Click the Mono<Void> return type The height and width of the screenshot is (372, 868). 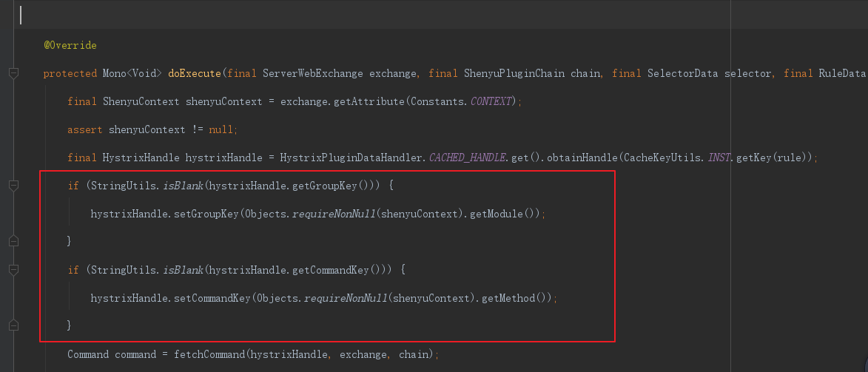132,74
